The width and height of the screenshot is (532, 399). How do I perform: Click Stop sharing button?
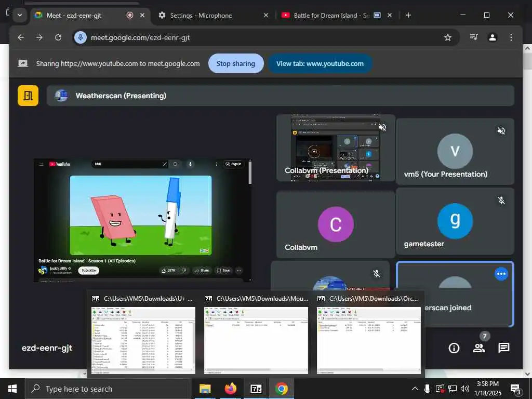(236, 63)
